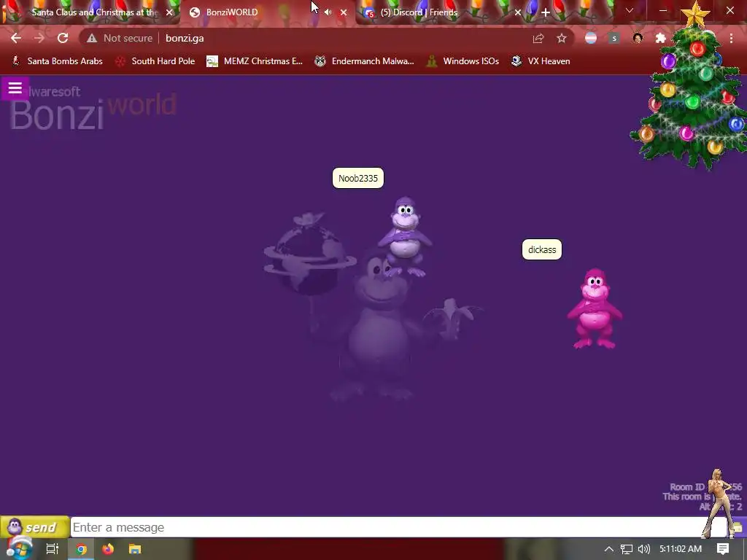Open the VX Heaven bookmark
The height and width of the screenshot is (560, 747).
click(541, 61)
